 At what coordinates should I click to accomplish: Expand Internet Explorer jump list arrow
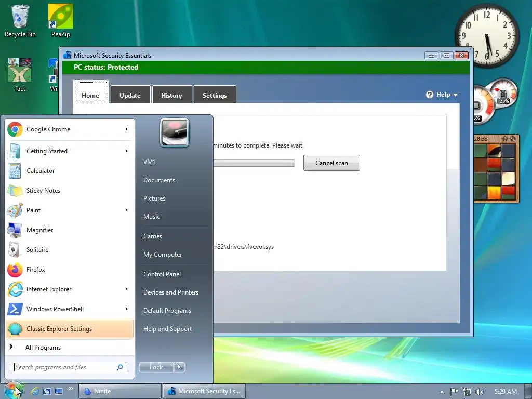pos(127,289)
